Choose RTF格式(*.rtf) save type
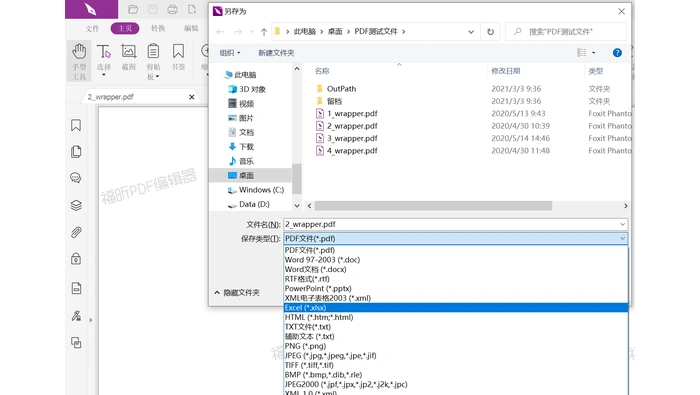Screen dimensions: 700x395 pos(456,279)
